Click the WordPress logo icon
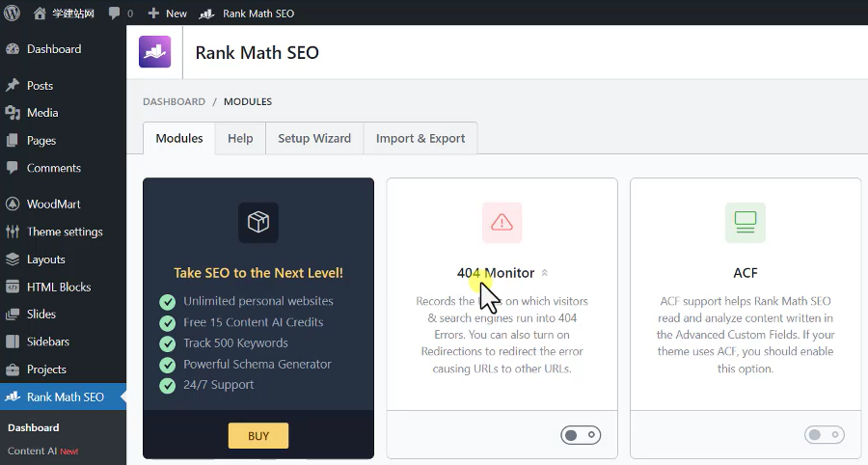The image size is (868, 465). coord(13,14)
